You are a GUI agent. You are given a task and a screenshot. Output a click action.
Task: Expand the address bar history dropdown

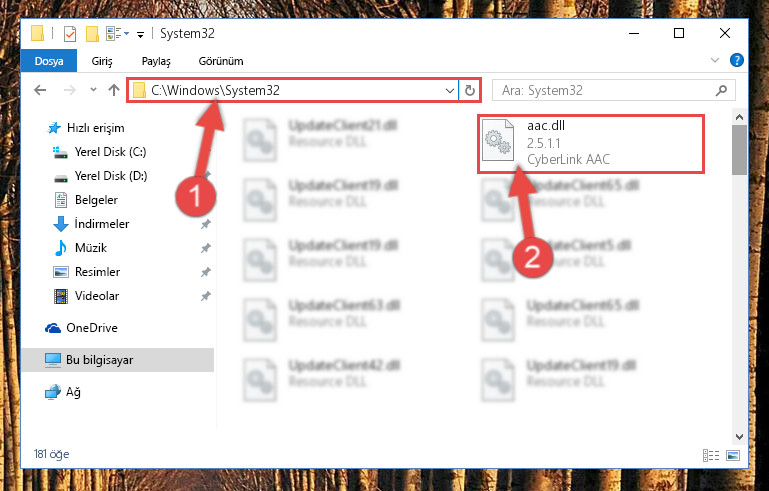click(449, 90)
